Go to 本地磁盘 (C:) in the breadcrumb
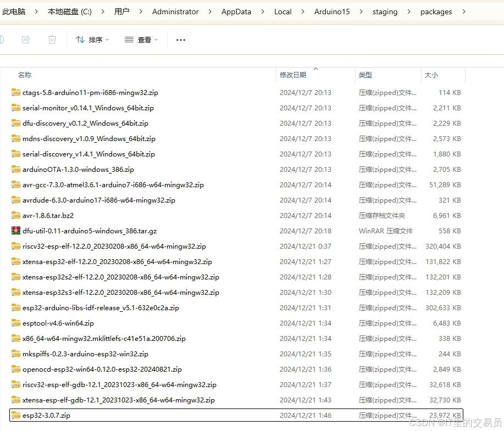Image resolution: width=504 pixels, height=431 pixels. coord(70,12)
